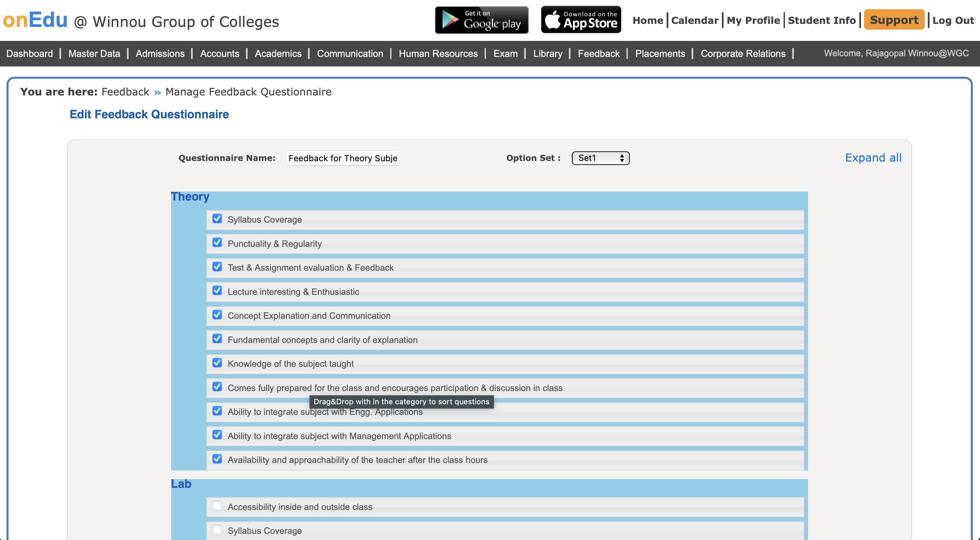980x540 pixels.
Task: Check Accessibility inside and outside class
Action: pos(217,506)
